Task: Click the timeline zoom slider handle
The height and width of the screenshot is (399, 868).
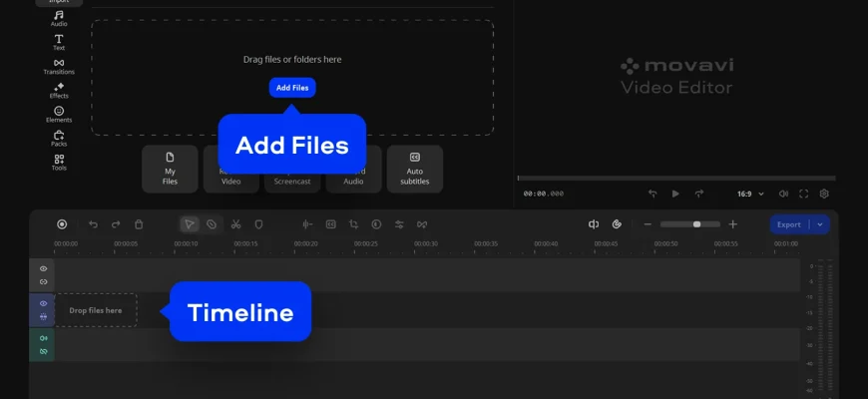Action: click(x=697, y=224)
